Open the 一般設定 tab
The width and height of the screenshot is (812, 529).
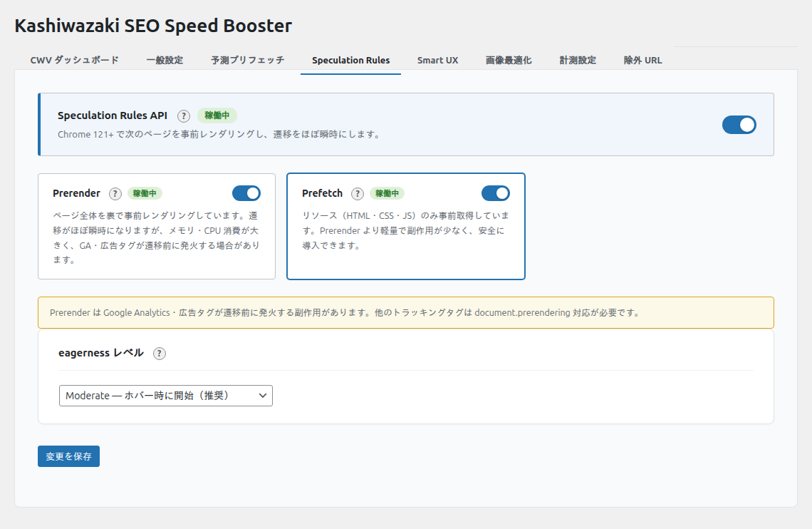pos(165,61)
